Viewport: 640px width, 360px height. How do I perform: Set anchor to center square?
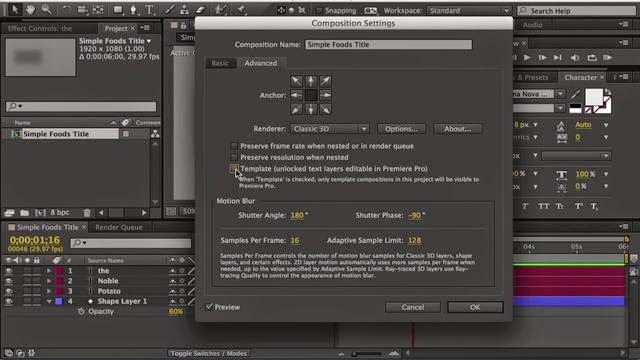coord(311,96)
